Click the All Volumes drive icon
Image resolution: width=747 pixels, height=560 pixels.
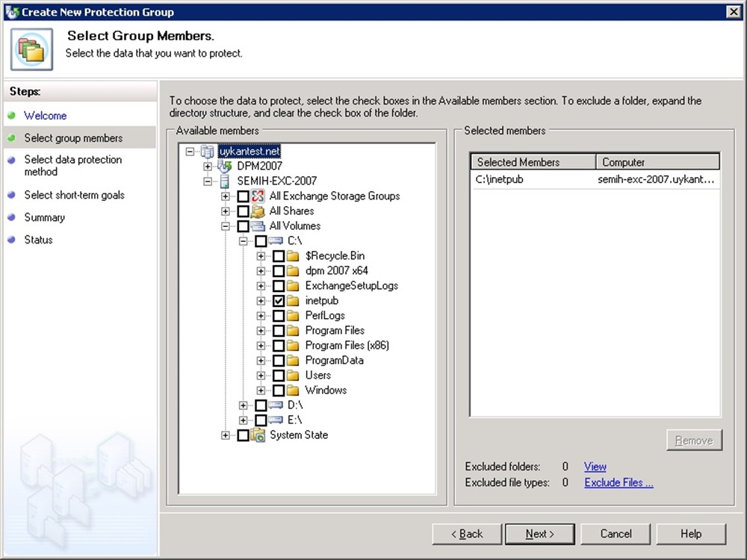(258, 225)
